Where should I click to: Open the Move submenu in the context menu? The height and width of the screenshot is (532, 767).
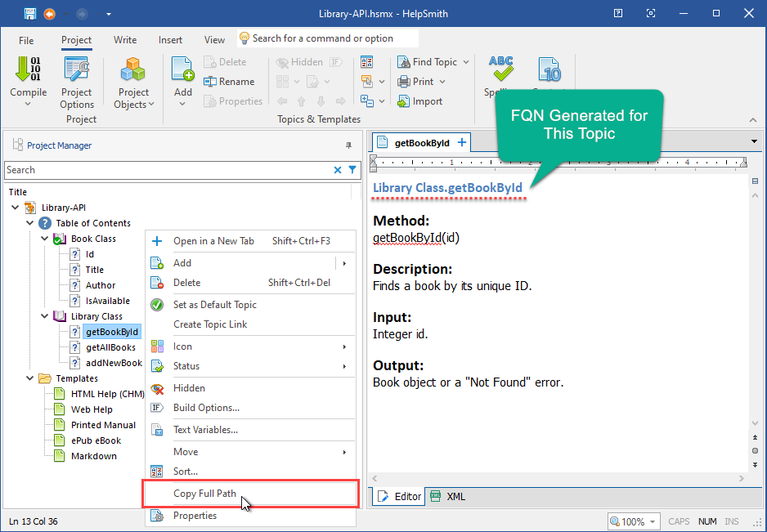(250, 452)
